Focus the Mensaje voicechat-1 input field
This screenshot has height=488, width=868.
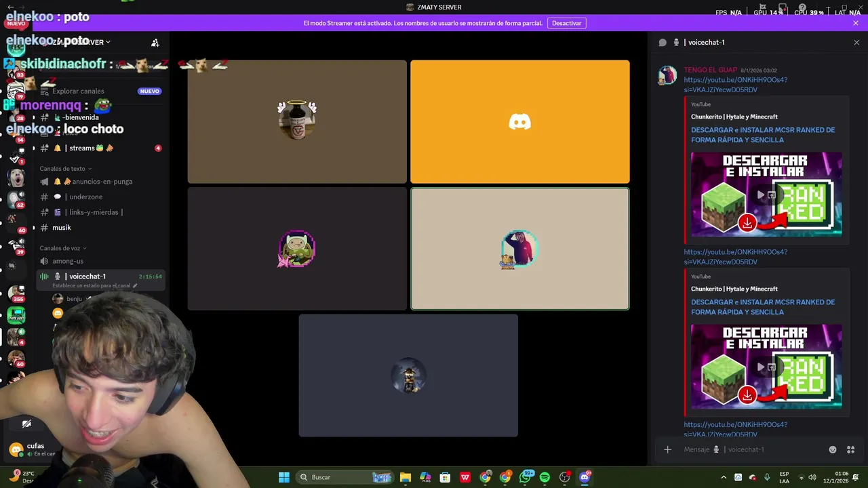[753, 449]
